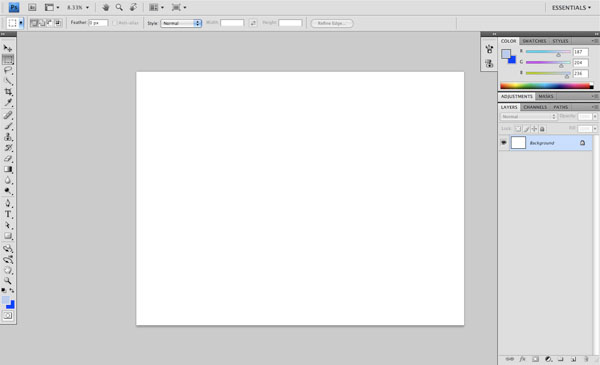Toggle Lock position
Screen dimensions: 600x365
point(534,129)
